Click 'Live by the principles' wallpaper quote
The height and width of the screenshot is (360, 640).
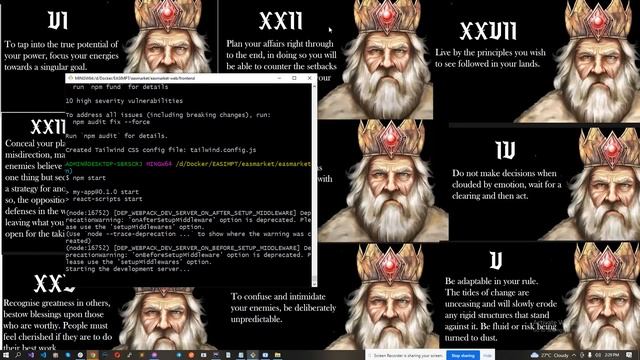click(x=490, y=58)
